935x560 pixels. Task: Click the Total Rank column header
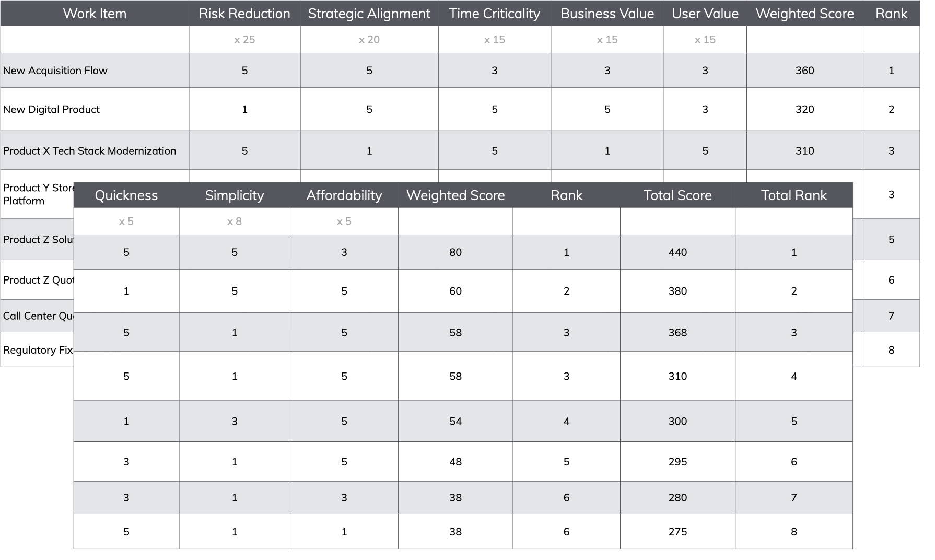point(794,195)
